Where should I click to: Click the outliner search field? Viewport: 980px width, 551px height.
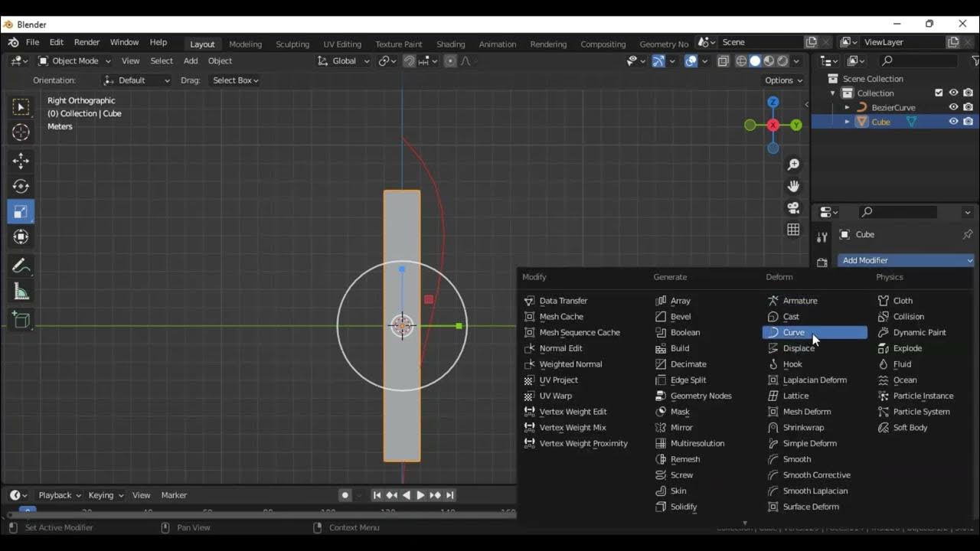point(919,60)
